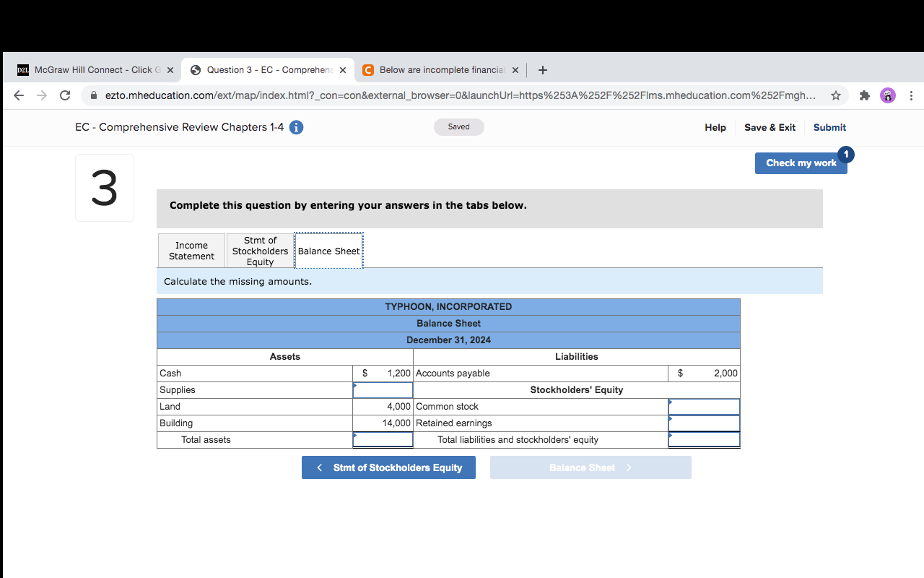This screenshot has width=924, height=578.
Task: Click the question number 3 box
Action: tap(105, 188)
